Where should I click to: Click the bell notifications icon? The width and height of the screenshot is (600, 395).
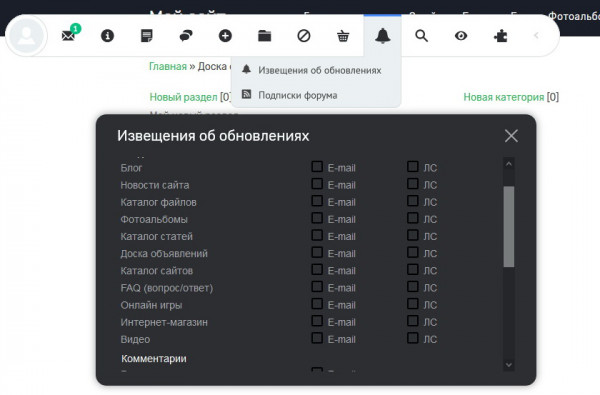[383, 36]
